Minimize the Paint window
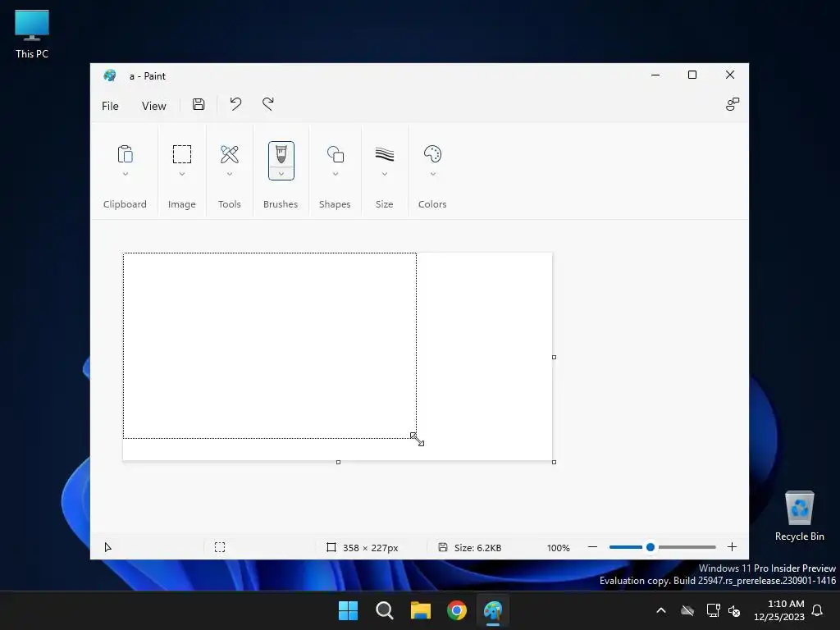This screenshot has height=630, width=840. [x=655, y=75]
